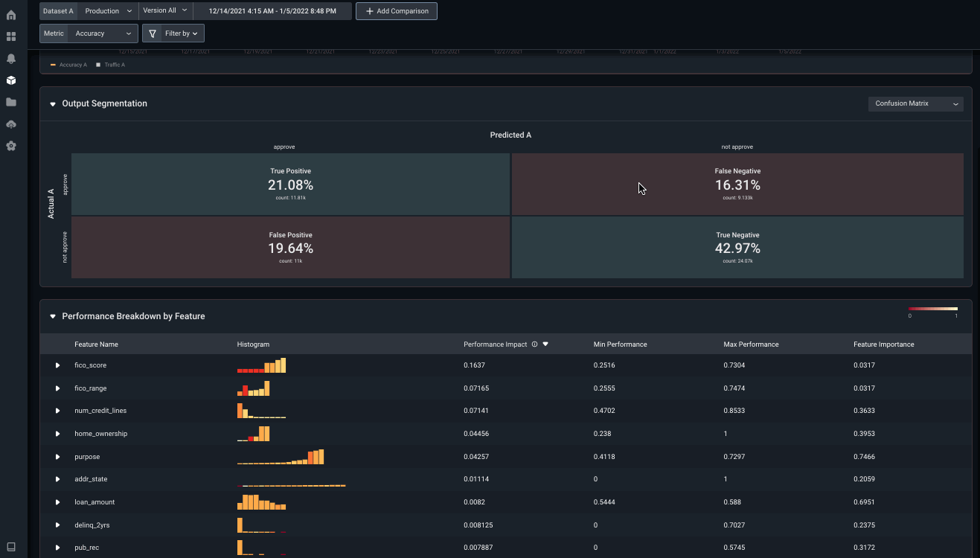The image size is (980, 558).
Task: Click the Add Comparison button
Action: point(397,11)
